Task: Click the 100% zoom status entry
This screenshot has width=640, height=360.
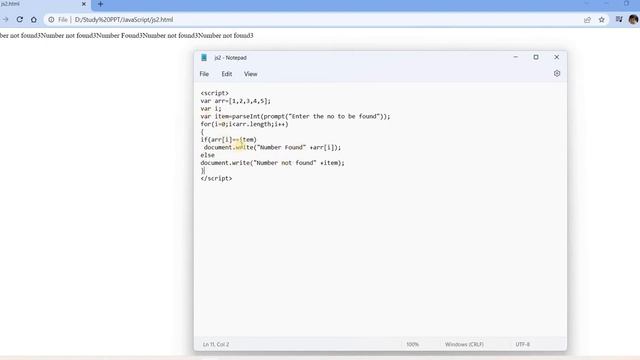Action: pyautogui.click(x=412, y=344)
